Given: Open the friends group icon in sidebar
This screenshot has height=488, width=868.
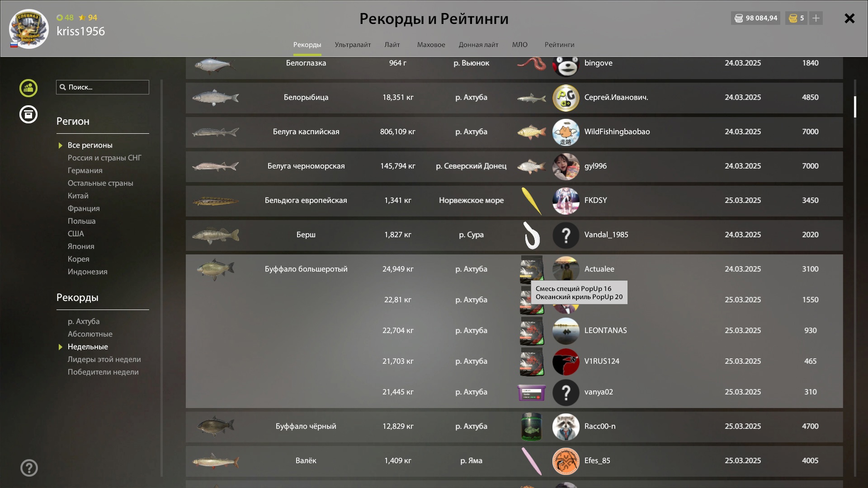Looking at the screenshot, I should tap(28, 88).
